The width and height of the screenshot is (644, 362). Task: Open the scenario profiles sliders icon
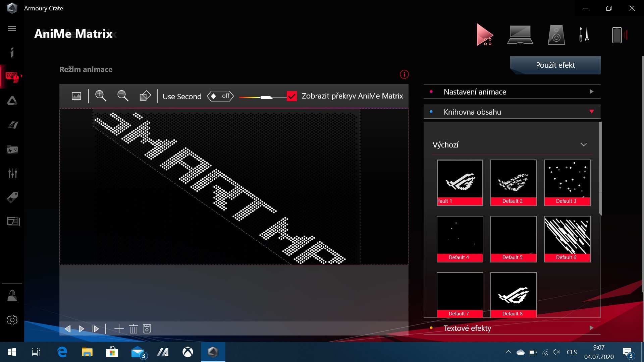click(x=12, y=173)
